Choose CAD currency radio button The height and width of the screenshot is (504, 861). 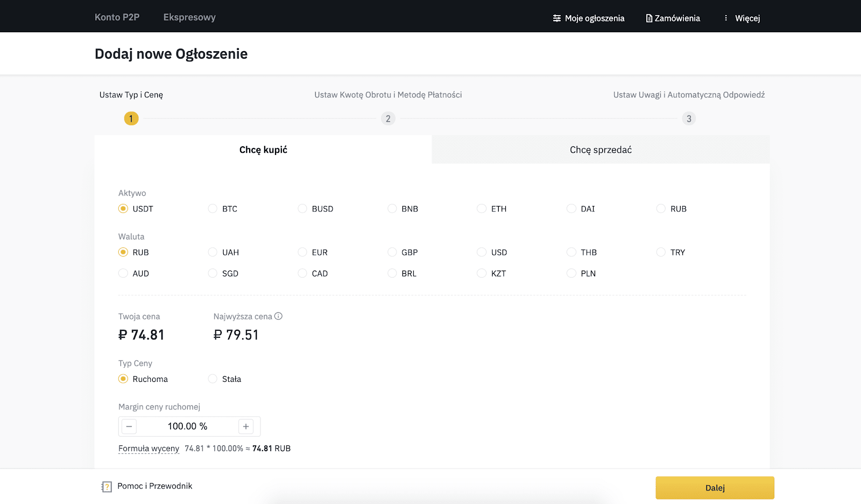coord(302,273)
